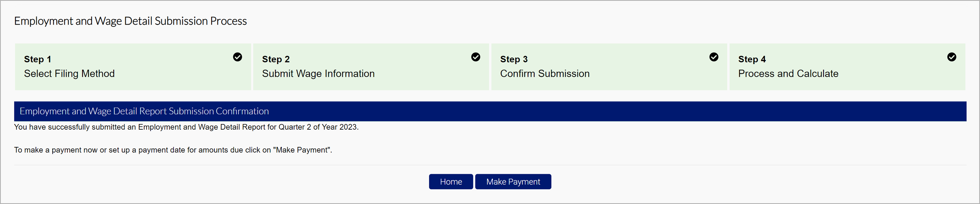Click the Step 2 completed checkmark icon
The height and width of the screenshot is (204, 980).
coord(475,57)
